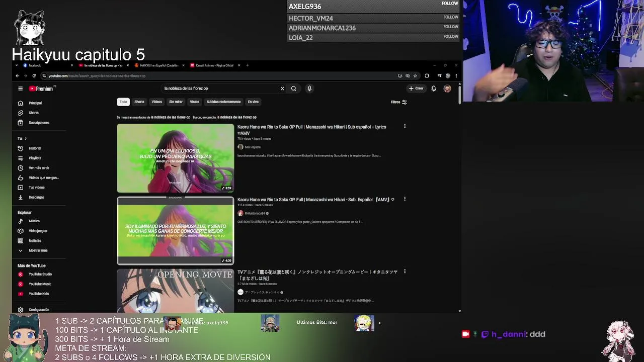The width and height of the screenshot is (644, 362).
Task: Open the Min Hayashi channel
Action: tap(252, 147)
